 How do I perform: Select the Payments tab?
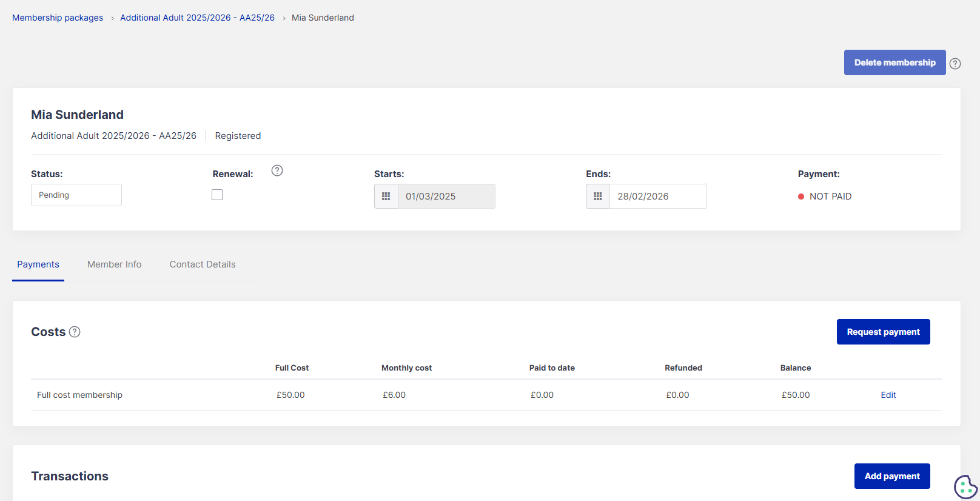(38, 264)
